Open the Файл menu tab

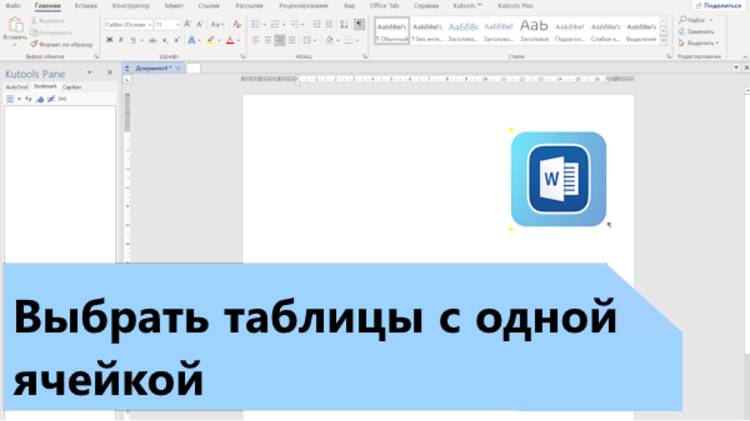click(x=13, y=6)
